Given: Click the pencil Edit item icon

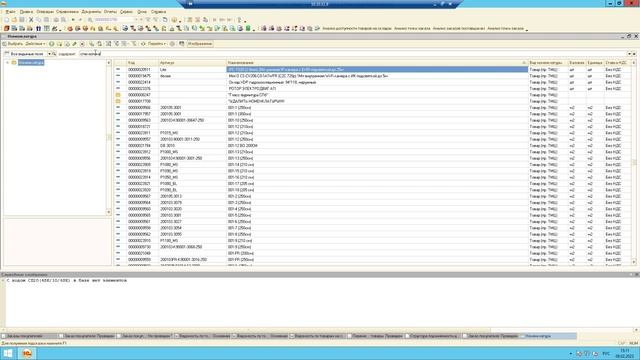Looking at the screenshot, I should [x=75, y=44].
